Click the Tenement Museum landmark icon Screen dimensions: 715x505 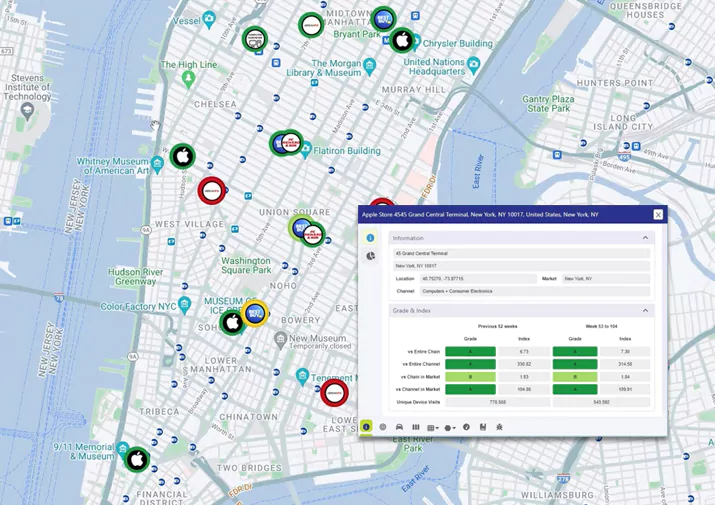point(302,377)
